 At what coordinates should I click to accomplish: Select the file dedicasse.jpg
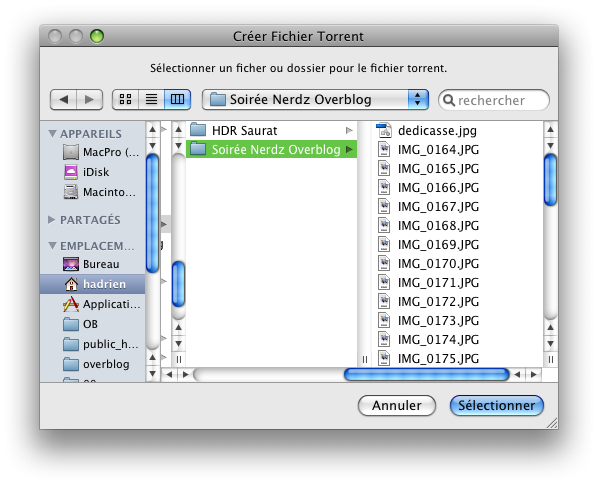[437, 130]
